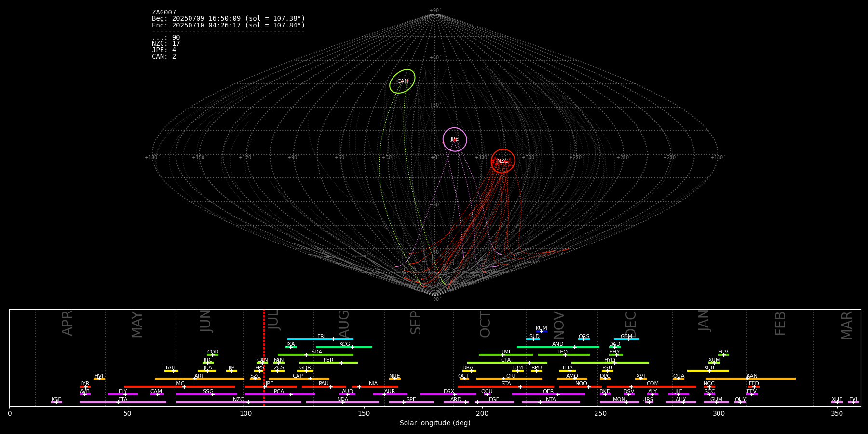Click the CAN label in the shower timeline
This screenshot has height=434, width=868.
coord(262,360)
